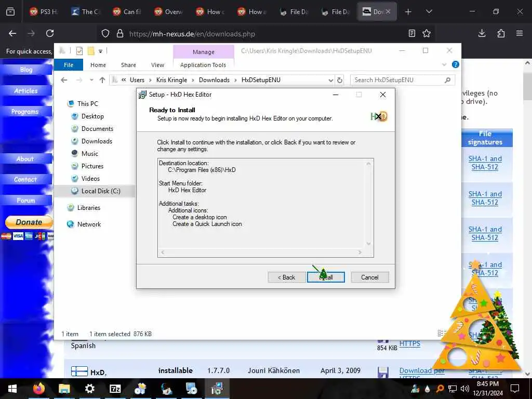
Task: Open the Blog page on website
Action: (x=26, y=70)
